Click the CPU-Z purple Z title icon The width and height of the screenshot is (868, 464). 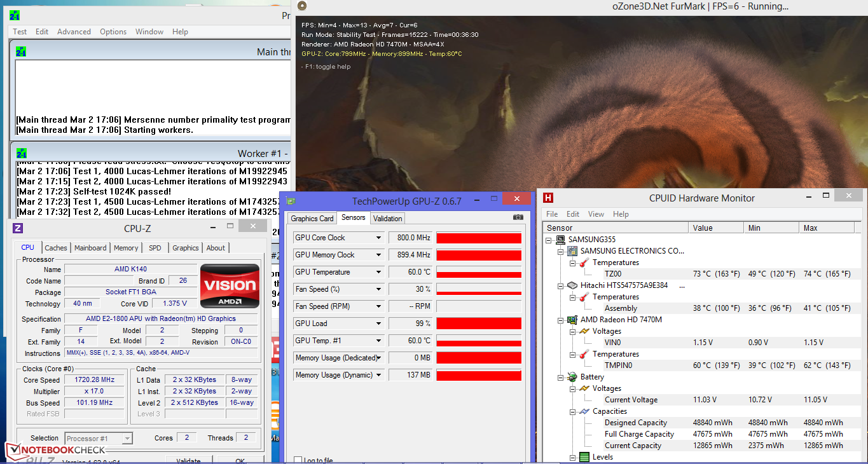point(18,228)
